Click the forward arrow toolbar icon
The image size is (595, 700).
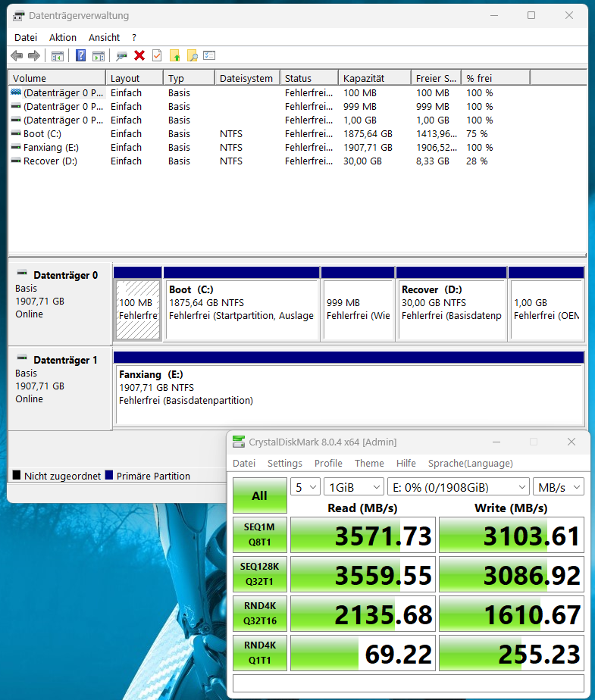click(33, 56)
